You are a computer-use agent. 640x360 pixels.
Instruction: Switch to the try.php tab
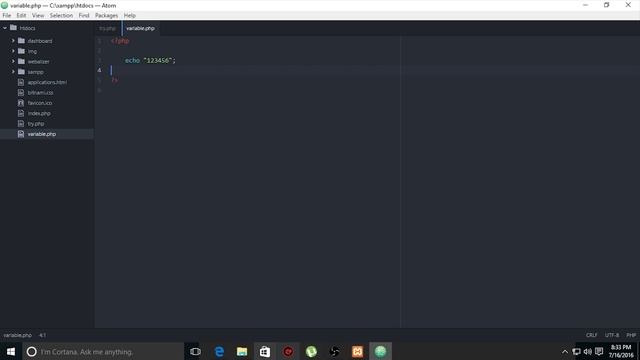tap(108, 28)
